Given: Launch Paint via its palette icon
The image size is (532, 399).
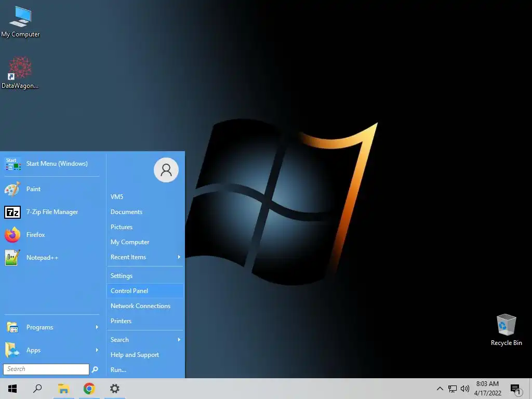Looking at the screenshot, I should pyautogui.click(x=12, y=189).
